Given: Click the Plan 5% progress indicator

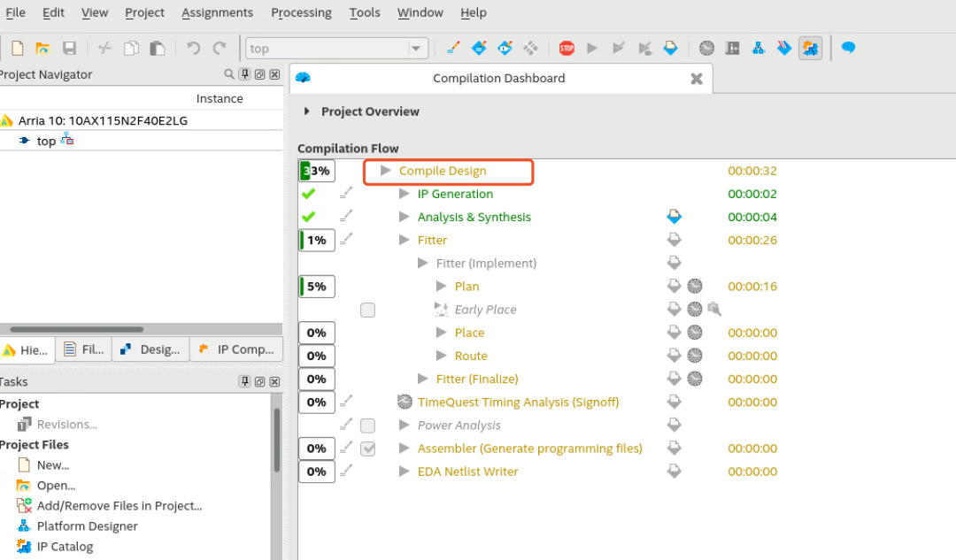Looking at the screenshot, I should pos(316,287).
